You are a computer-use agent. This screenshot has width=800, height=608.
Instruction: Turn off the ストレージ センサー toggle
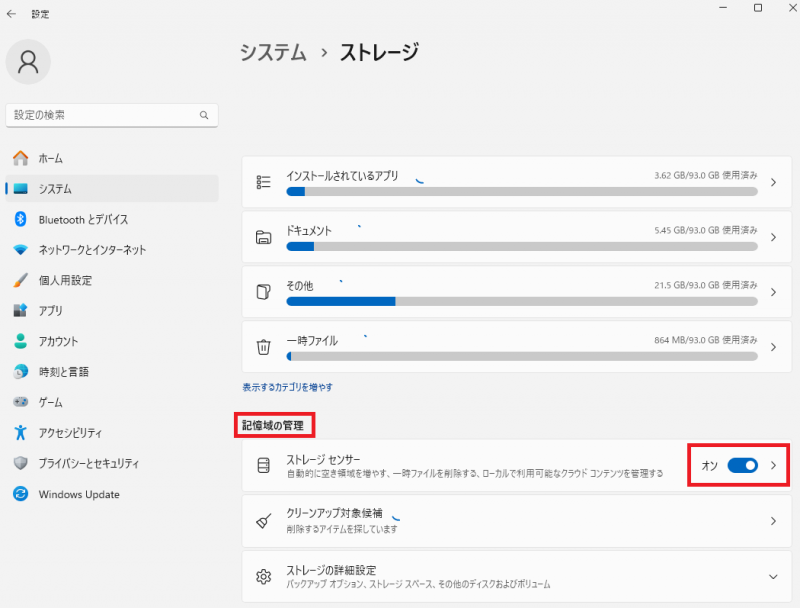coord(743,465)
